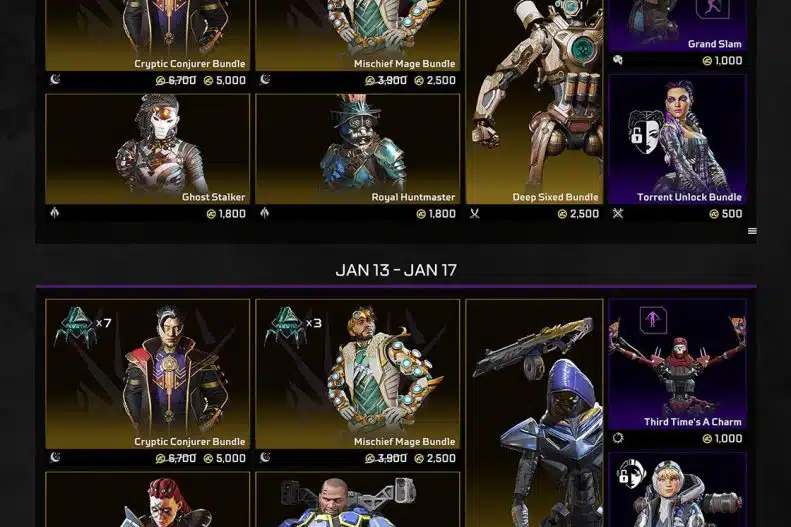791x527 pixels.
Task: Open the Ghost Stalker skin tile
Action: point(147,149)
